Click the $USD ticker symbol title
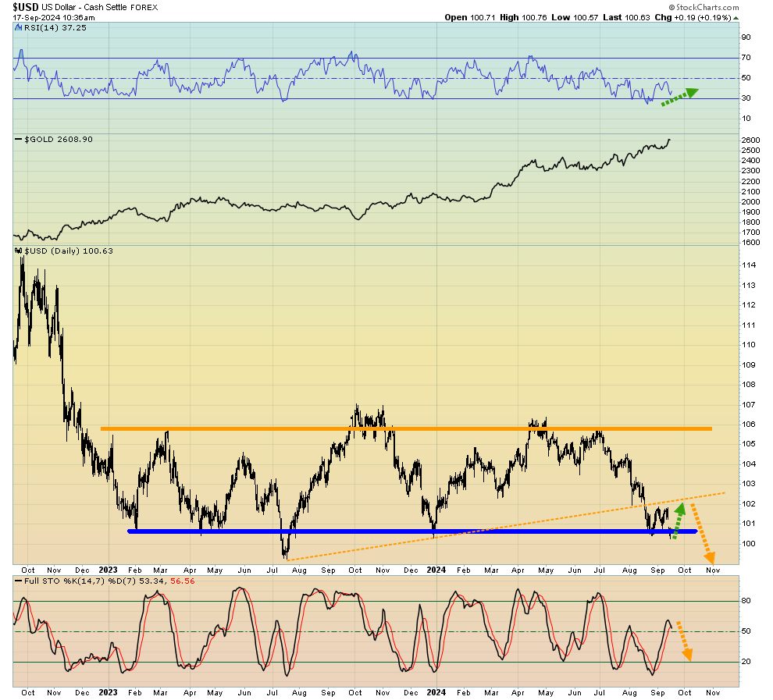Image resolution: width=773 pixels, height=700 pixels. (x=26, y=6)
